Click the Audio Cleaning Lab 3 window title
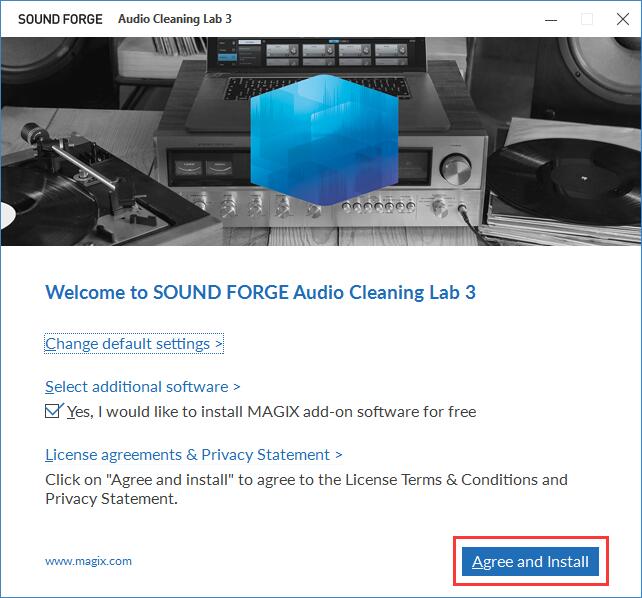The image size is (642, 598). (175, 19)
